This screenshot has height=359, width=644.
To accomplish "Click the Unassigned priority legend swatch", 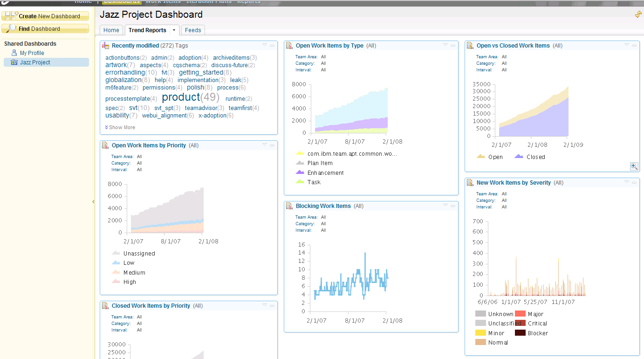I will pos(116,253).
